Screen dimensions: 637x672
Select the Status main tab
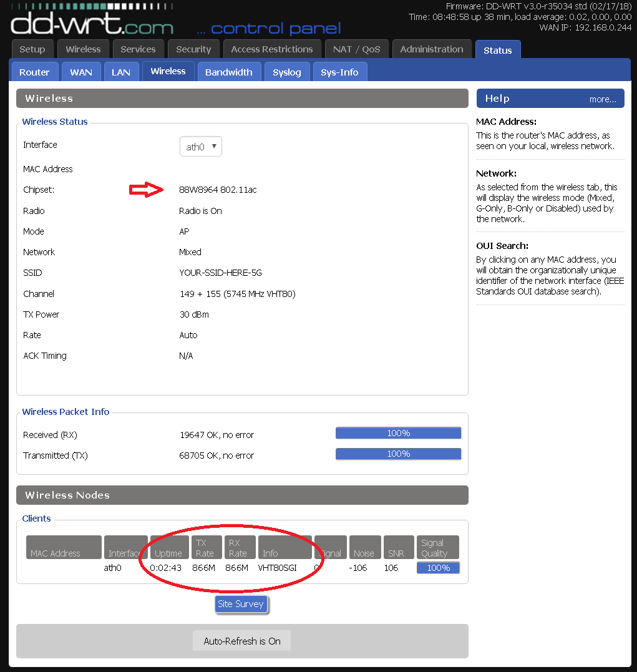click(498, 50)
